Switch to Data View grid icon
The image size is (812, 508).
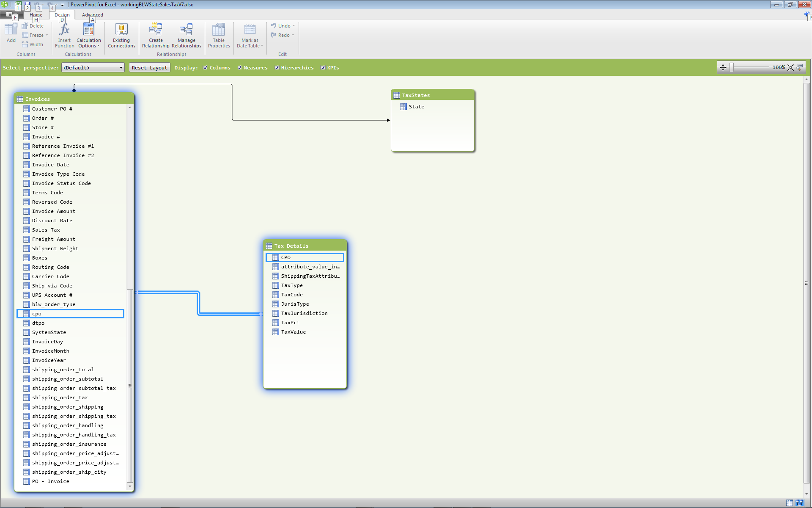tap(790, 503)
